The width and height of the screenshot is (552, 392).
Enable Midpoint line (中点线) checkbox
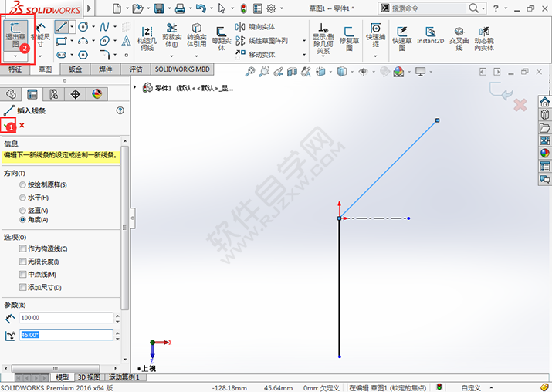(23, 275)
